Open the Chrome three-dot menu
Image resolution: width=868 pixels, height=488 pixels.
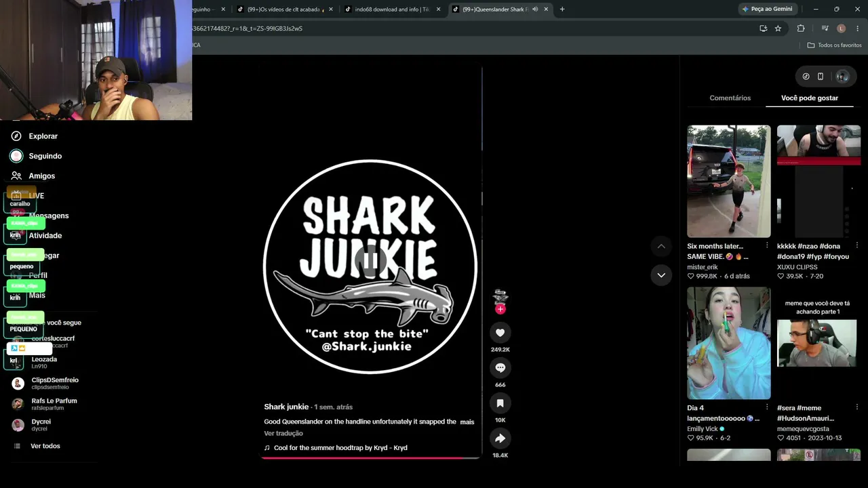pyautogui.click(x=858, y=28)
